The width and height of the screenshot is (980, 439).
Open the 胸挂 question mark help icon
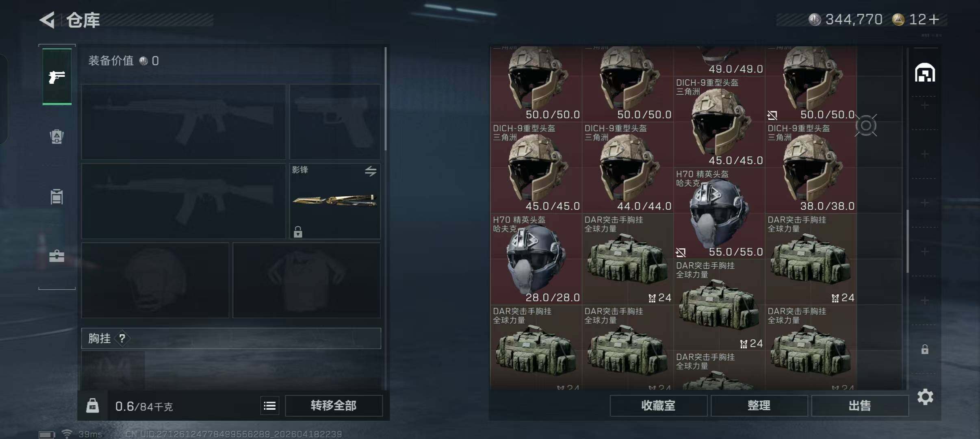click(x=122, y=338)
